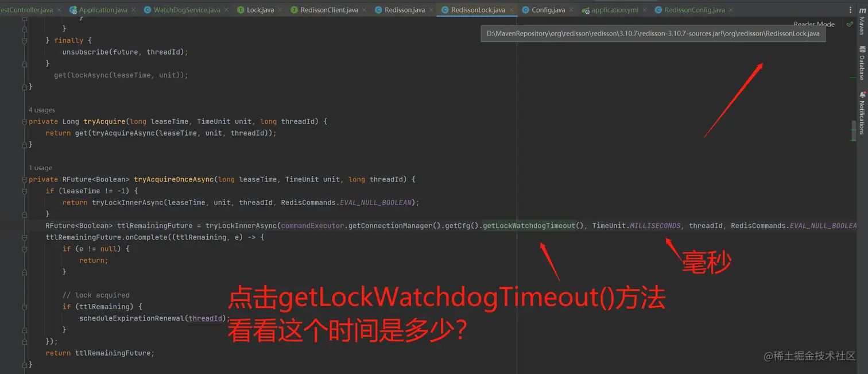This screenshot has height=374, width=868.
Task: Click 'return ttlRemainingFuture;' statement
Action: pyautogui.click(x=100, y=353)
